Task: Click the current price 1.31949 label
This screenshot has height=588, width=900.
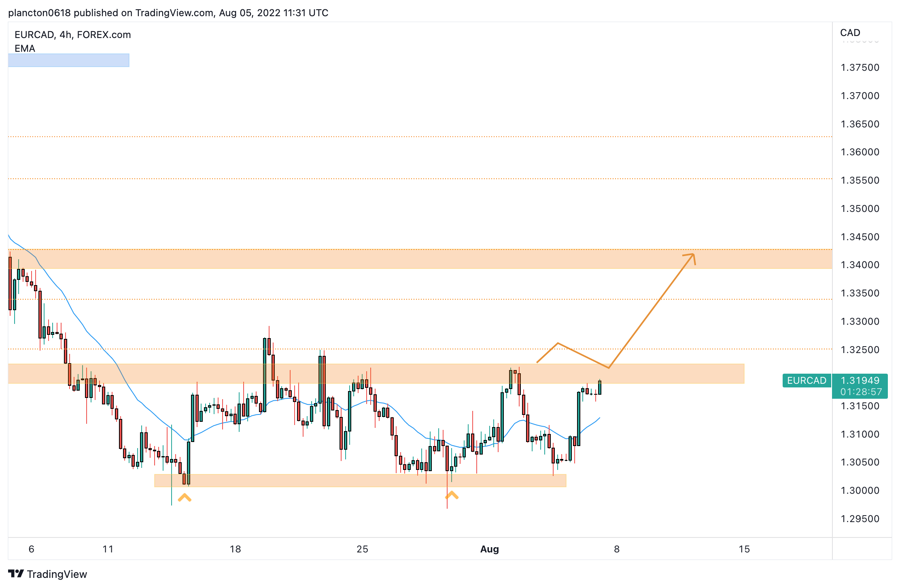Action: tap(860, 381)
